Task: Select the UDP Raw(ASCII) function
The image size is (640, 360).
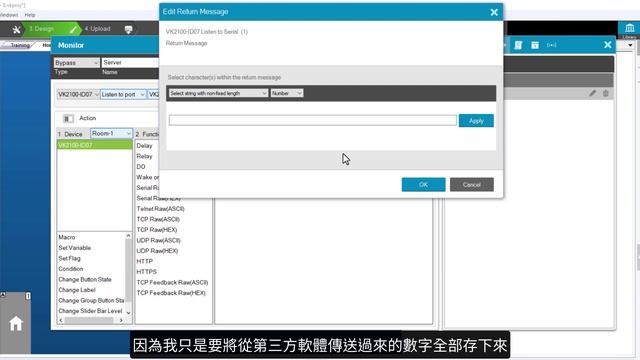Action: [158, 240]
